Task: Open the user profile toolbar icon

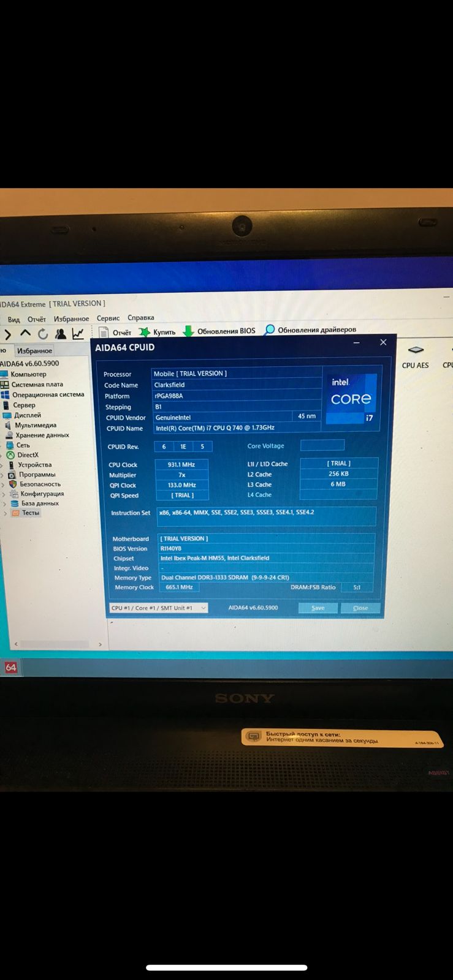Action: point(60,334)
